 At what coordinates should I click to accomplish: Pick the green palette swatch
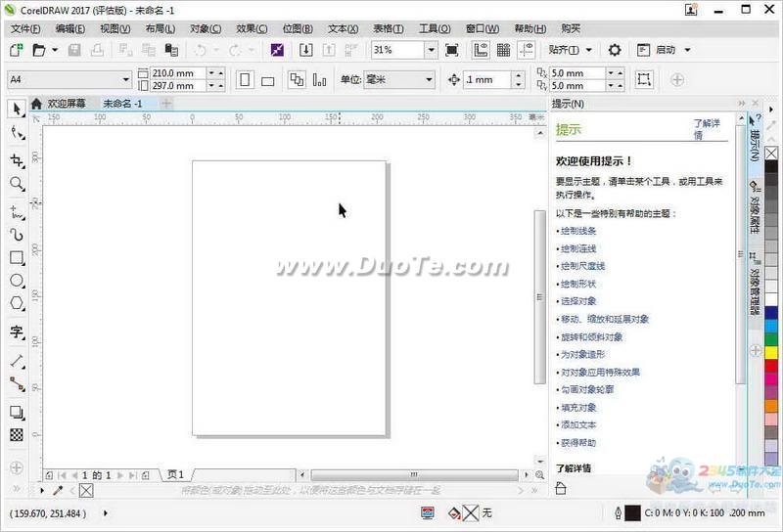point(771,339)
